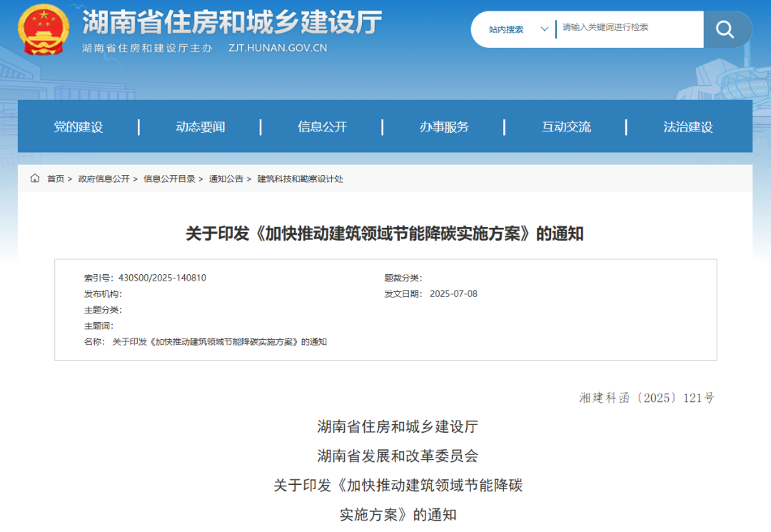771x532 pixels.
Task: Open the 办事服务 navigation menu
Action: (443, 126)
